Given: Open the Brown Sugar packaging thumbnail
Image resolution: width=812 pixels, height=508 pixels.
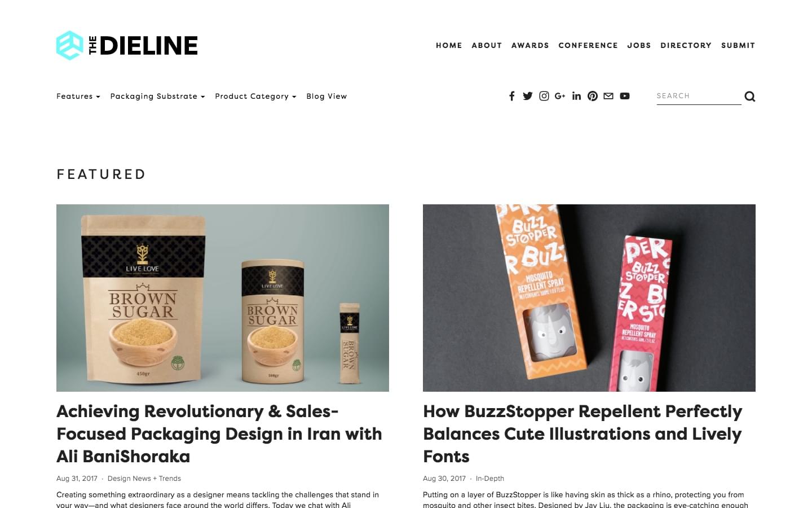Looking at the screenshot, I should [223, 298].
